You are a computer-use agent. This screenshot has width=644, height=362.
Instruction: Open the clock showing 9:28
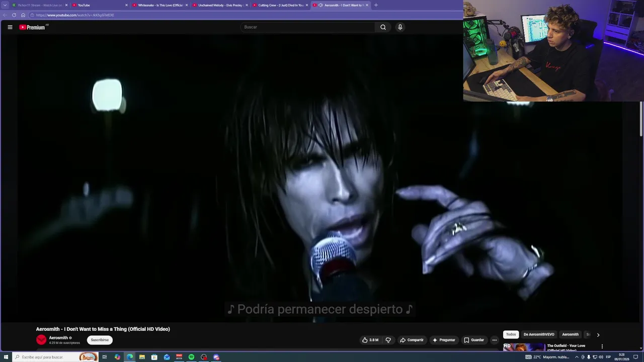point(622,357)
